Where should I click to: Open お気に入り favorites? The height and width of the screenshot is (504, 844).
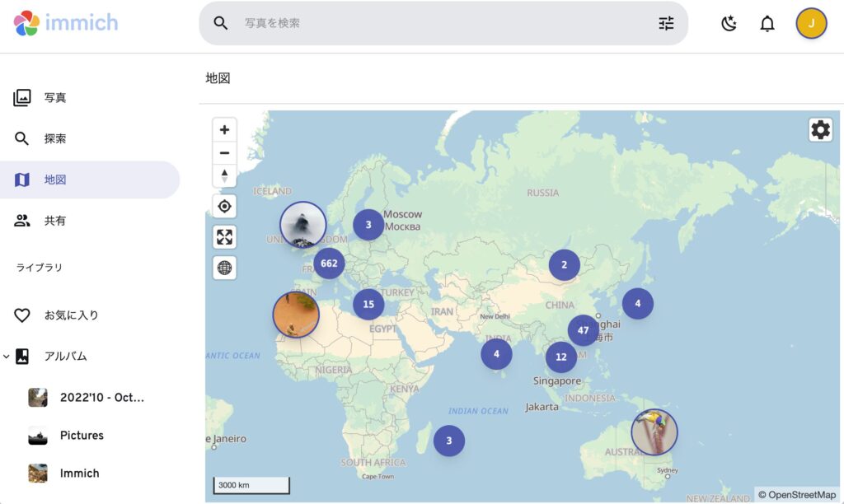71,315
